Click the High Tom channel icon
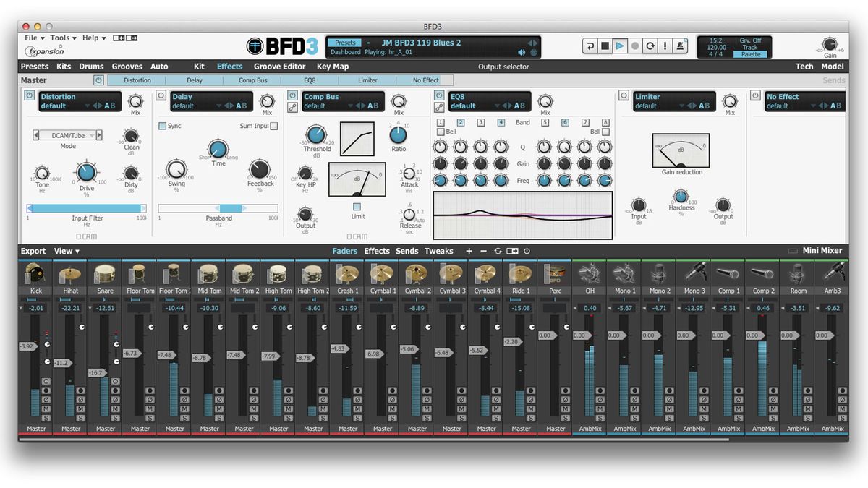Screen dimensions: 868x488 click(278, 273)
